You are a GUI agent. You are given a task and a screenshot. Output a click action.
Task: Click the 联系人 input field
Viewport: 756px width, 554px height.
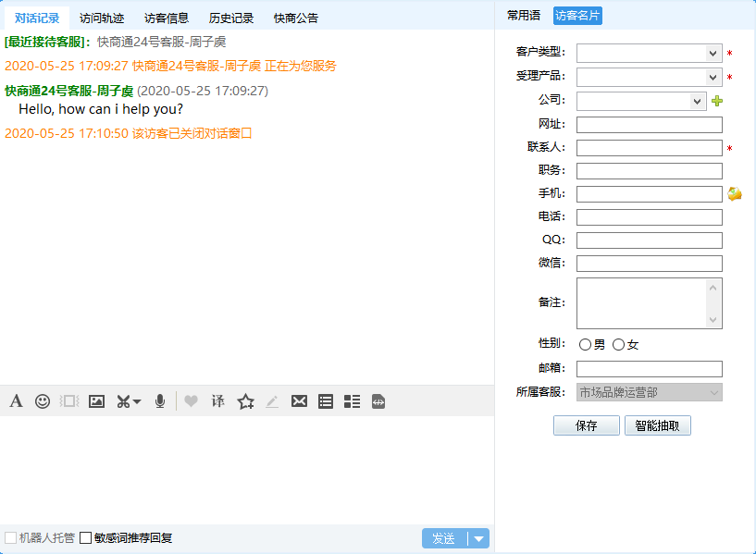point(649,148)
